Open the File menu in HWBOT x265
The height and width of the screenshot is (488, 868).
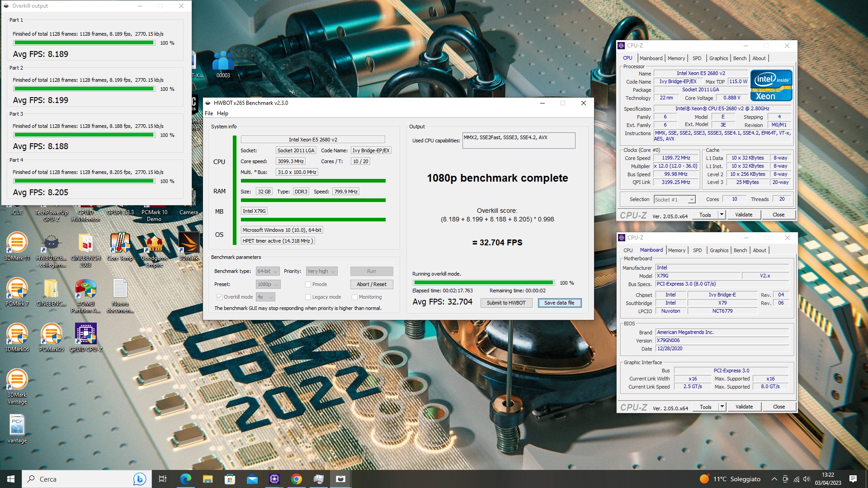209,113
